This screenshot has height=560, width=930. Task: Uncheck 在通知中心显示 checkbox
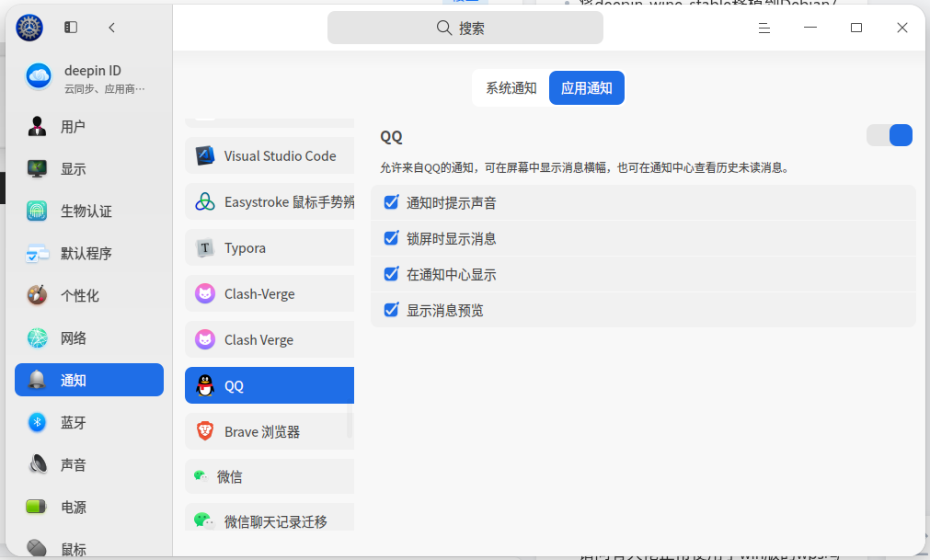coord(392,274)
